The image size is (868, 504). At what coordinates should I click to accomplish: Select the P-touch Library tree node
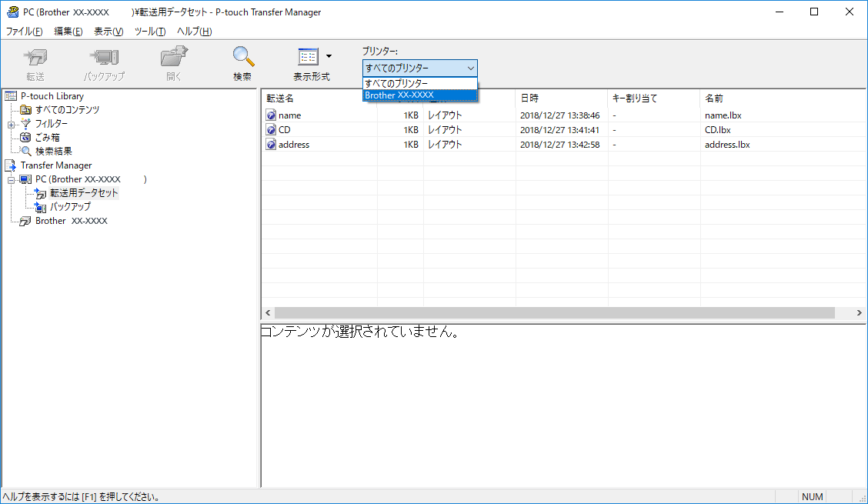[x=52, y=96]
